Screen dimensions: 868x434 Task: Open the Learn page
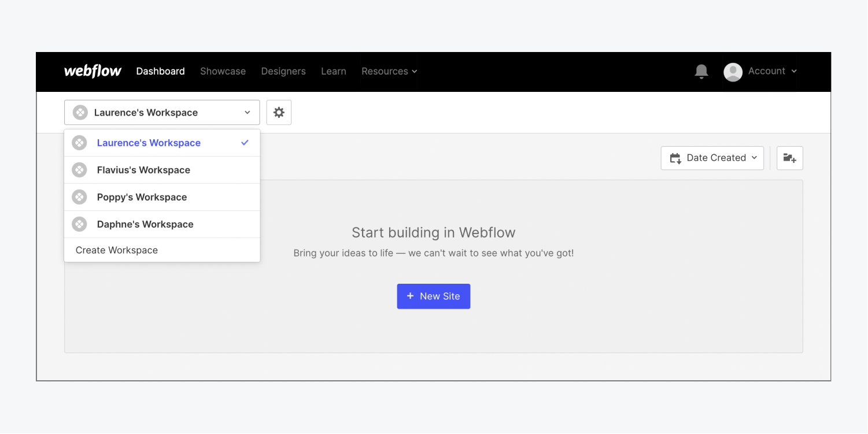pos(334,71)
